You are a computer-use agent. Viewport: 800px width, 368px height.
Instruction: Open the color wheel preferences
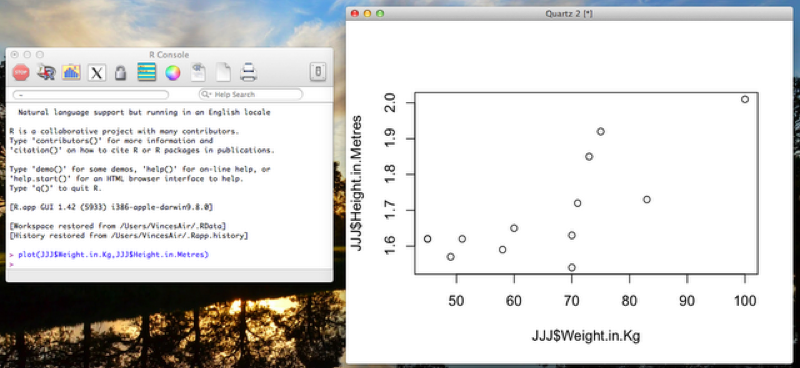coord(172,73)
